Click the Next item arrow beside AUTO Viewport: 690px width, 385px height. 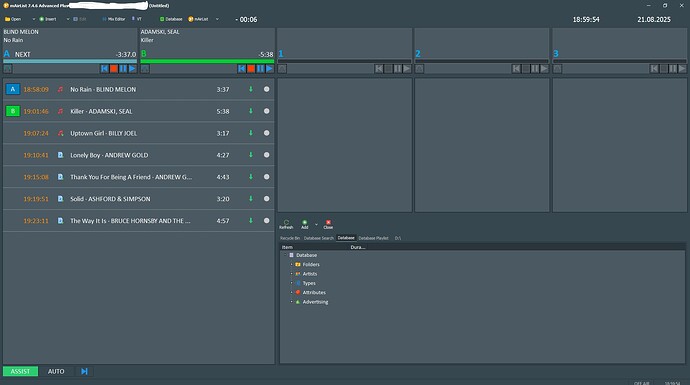point(84,371)
